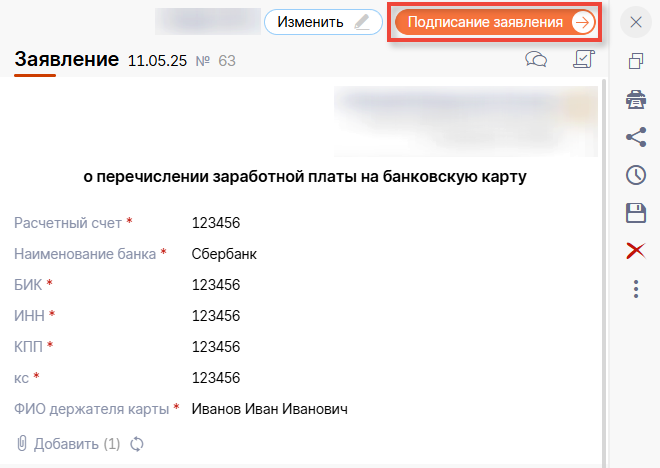This screenshot has width=660, height=468.
Task: Click the Заявление title tab
Action: point(66,61)
